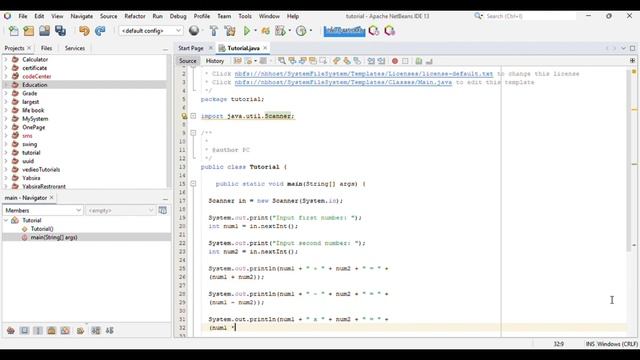Open the license-default.txt link
This screenshot has width=640, height=360.
364,74
